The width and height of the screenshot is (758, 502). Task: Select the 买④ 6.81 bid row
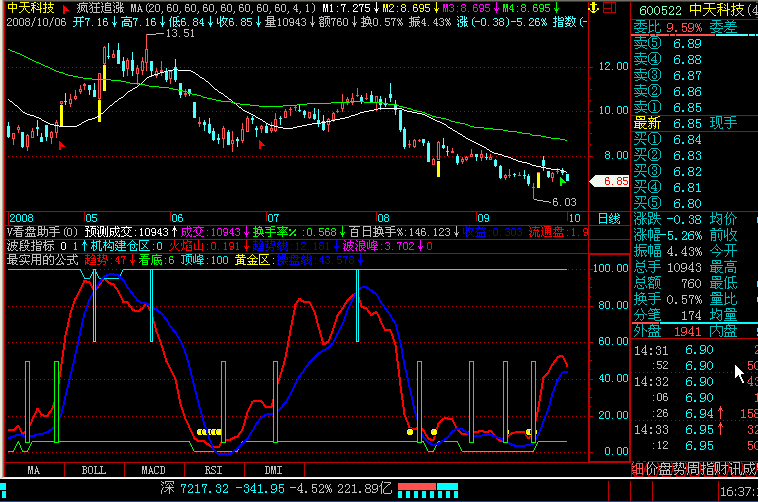point(695,187)
